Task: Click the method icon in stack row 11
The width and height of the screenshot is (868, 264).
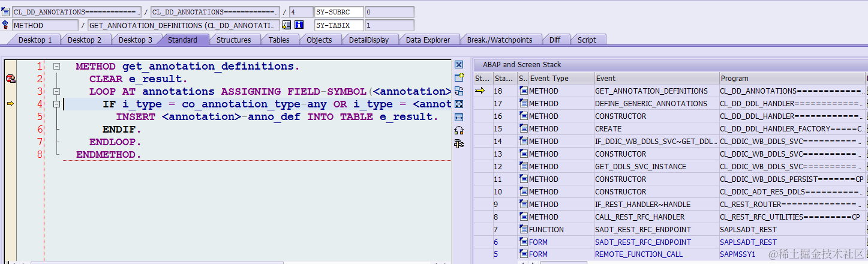Action: pos(524,179)
